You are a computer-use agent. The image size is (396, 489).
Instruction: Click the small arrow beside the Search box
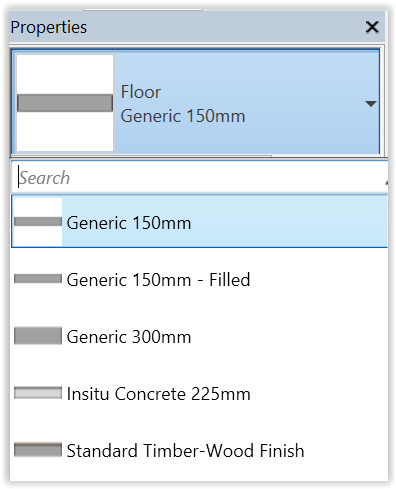pos(386,182)
